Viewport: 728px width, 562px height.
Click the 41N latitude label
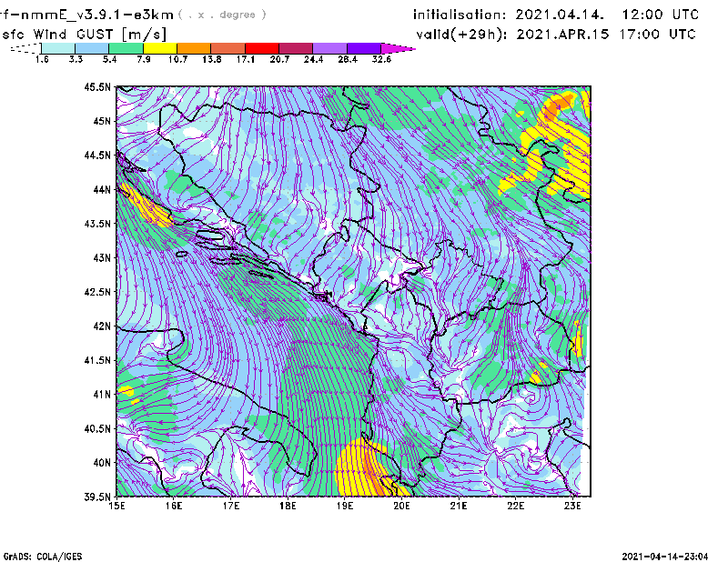102,395
